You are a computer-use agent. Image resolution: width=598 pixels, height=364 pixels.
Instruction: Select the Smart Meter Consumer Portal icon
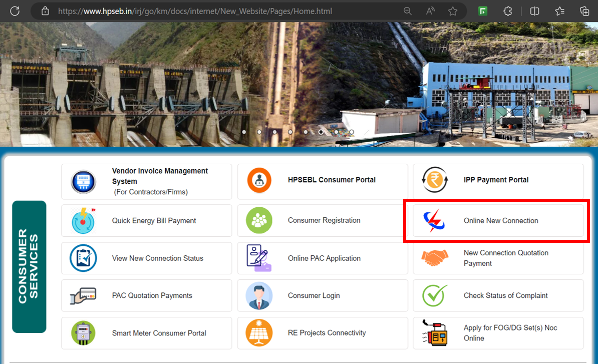(83, 333)
